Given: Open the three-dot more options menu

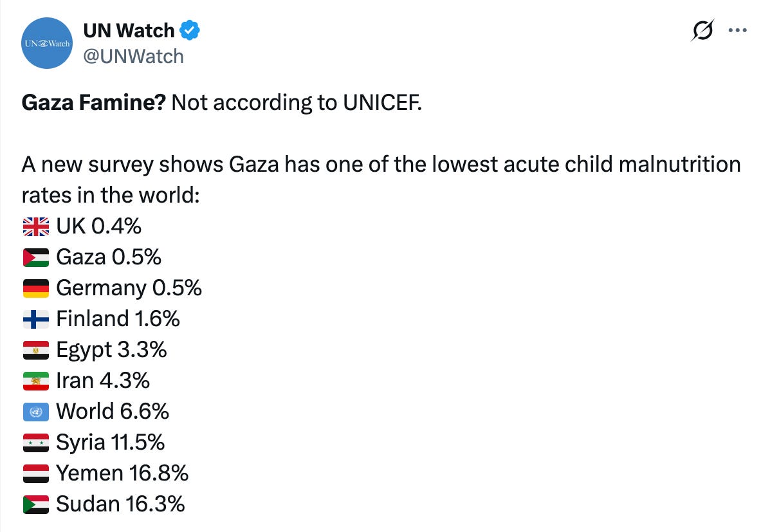Looking at the screenshot, I should click(x=738, y=31).
